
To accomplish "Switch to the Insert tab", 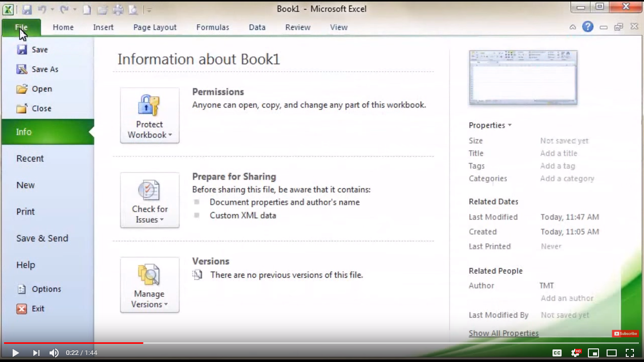I will coord(103,27).
